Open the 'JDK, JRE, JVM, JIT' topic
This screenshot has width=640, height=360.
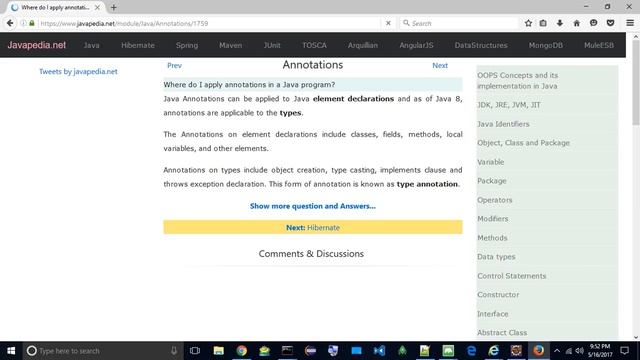click(509, 105)
